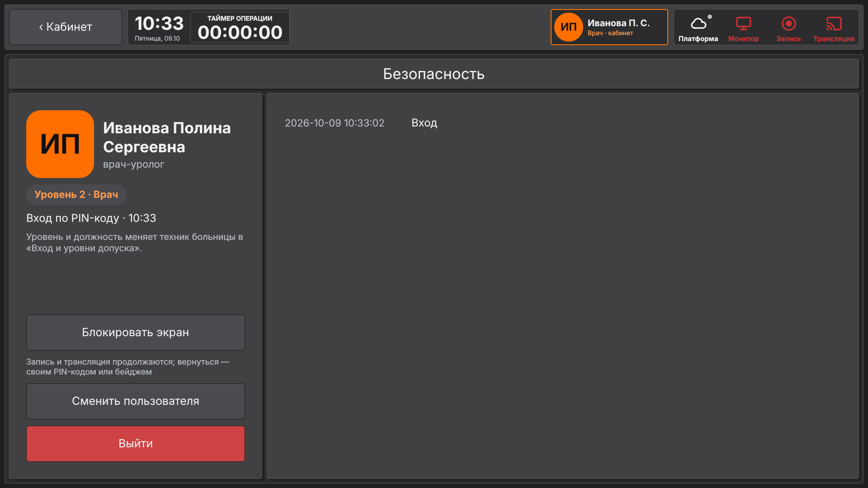Click the Пятница, 09.10 date label
Viewport: 868px width, 488px height.
coord(157,38)
